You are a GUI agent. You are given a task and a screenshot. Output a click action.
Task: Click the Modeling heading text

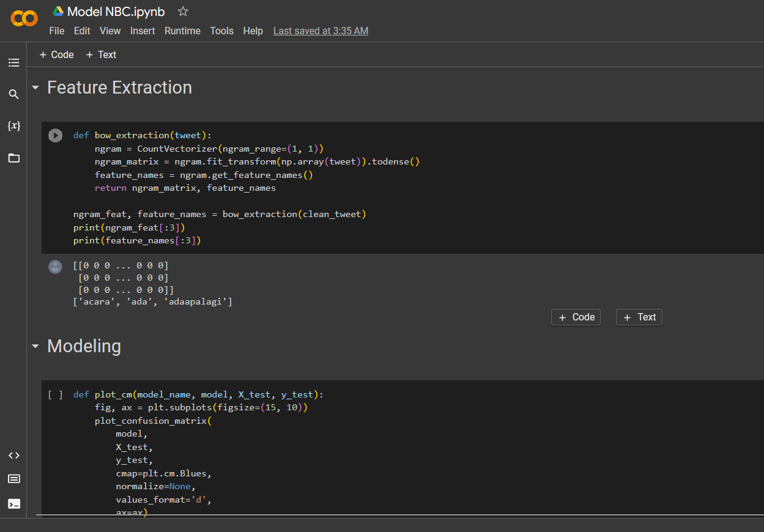coord(84,346)
